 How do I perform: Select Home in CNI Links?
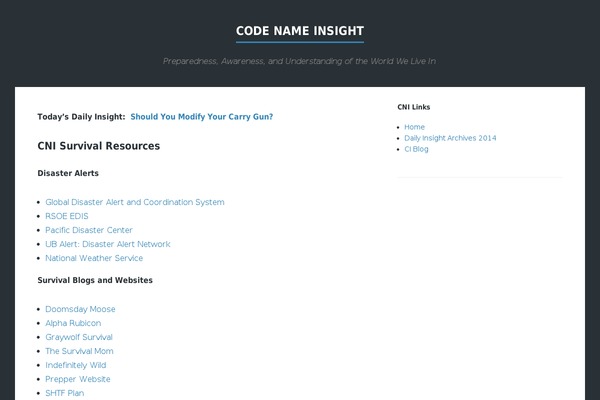[414, 127]
